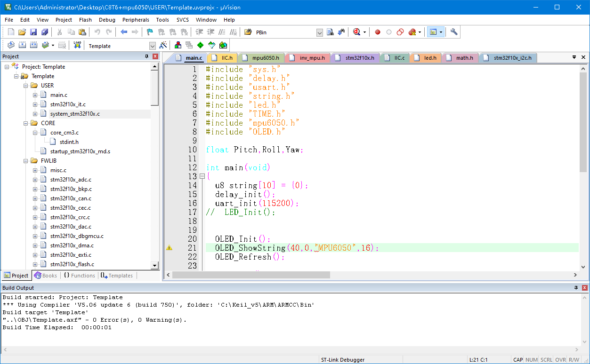Image resolution: width=590 pixels, height=364 pixels.
Task: Click the Save All icon
Action: coord(45,32)
